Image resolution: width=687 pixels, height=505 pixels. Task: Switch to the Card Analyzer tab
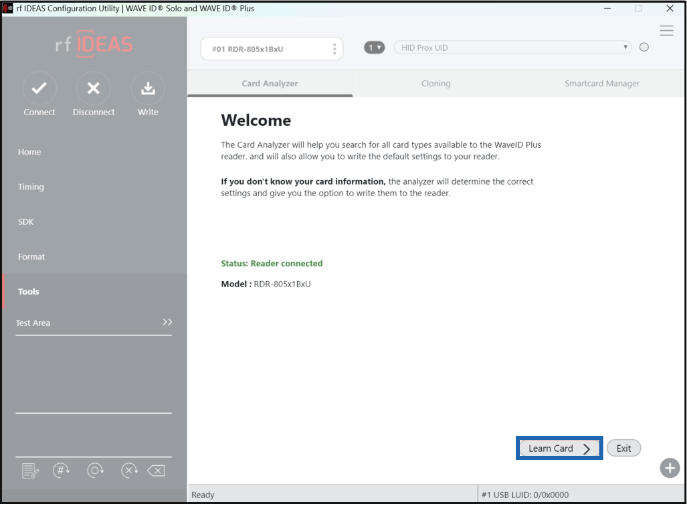point(270,83)
